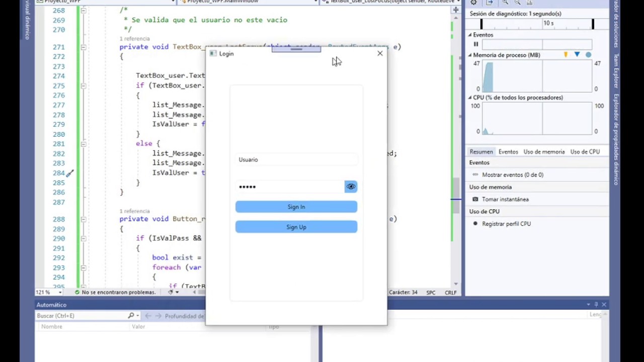
Task: Collapse the method at line 288
Action: click(84, 220)
